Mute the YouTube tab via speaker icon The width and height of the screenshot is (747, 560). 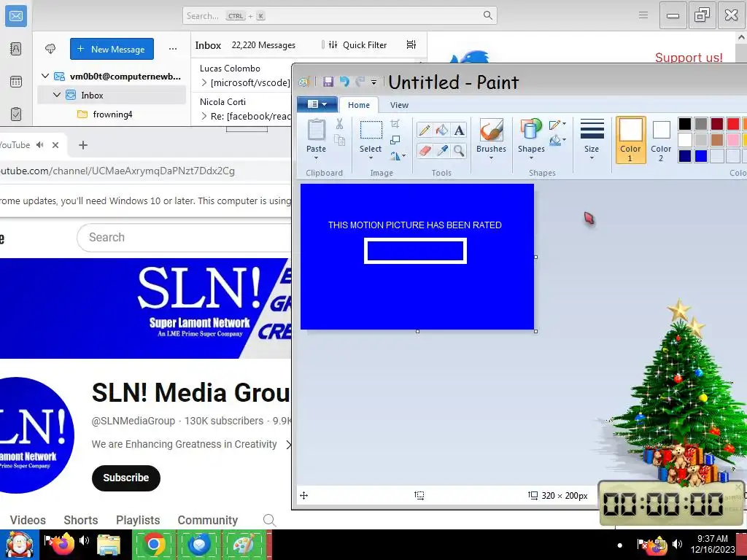40,145
